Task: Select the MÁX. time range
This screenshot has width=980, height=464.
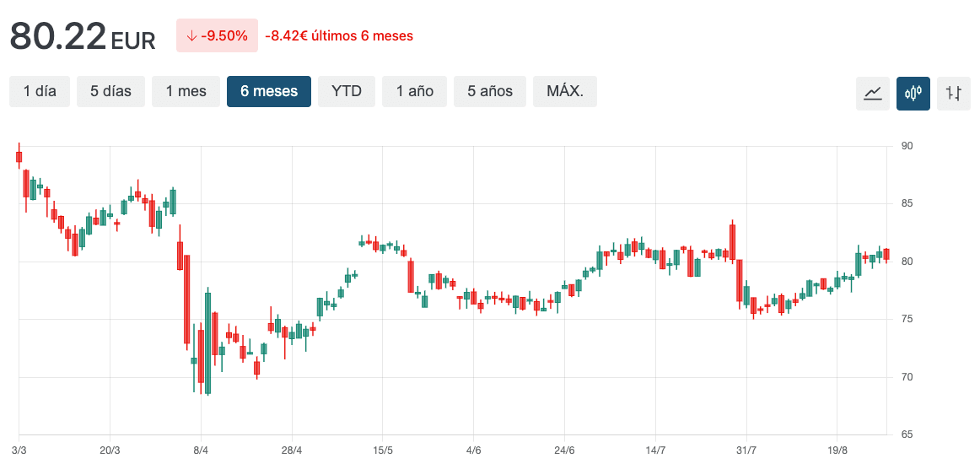Action: (x=565, y=91)
